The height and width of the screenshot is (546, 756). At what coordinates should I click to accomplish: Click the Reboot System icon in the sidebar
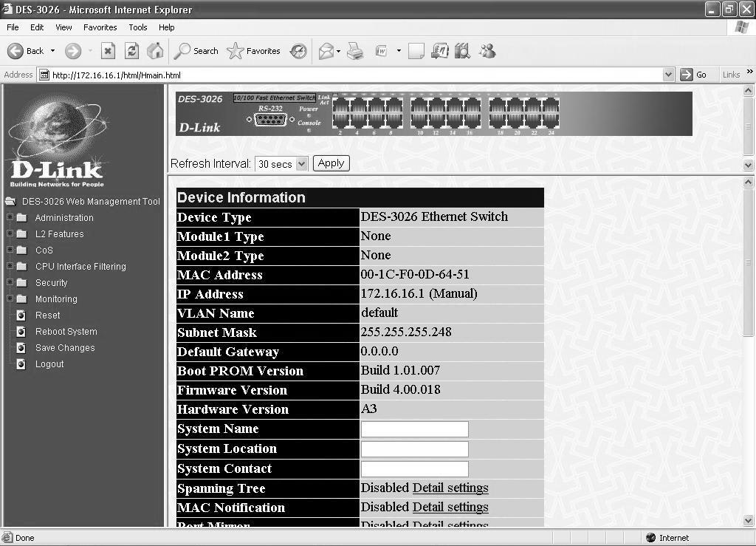point(21,332)
